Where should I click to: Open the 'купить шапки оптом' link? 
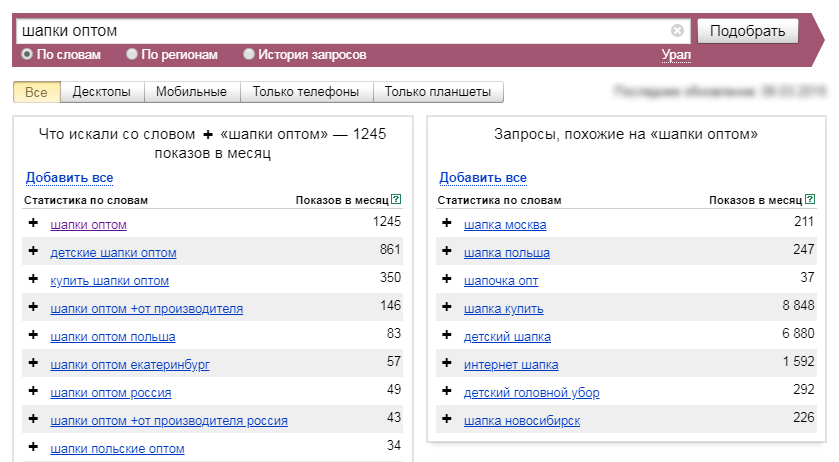[110, 281]
